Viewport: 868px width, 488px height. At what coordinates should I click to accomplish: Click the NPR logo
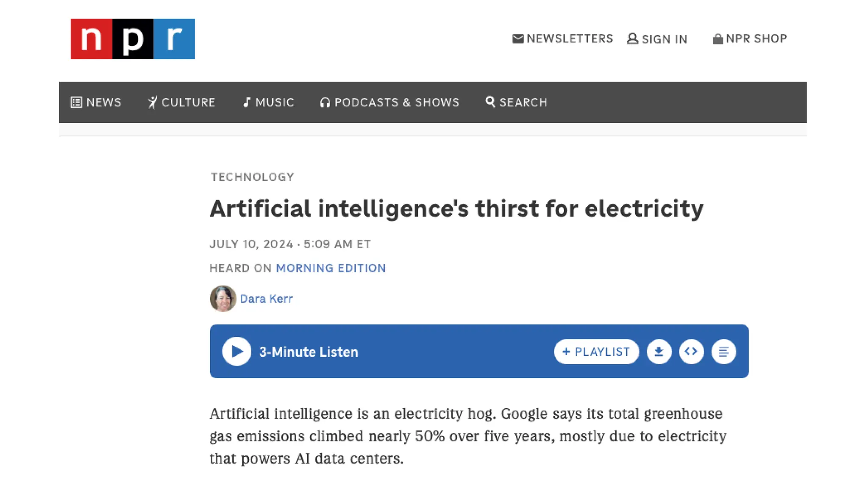click(133, 39)
